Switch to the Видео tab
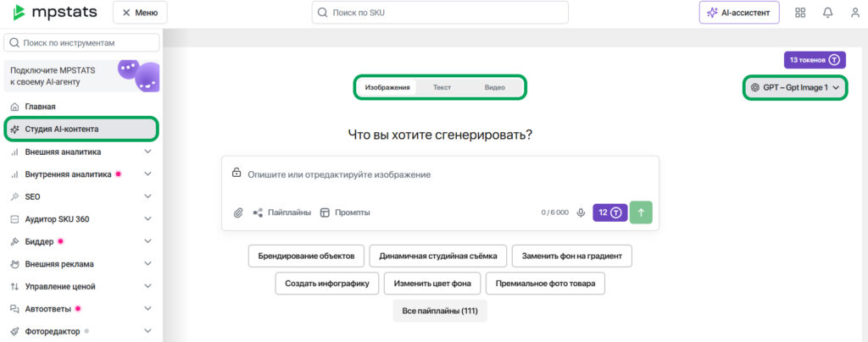 pos(494,87)
